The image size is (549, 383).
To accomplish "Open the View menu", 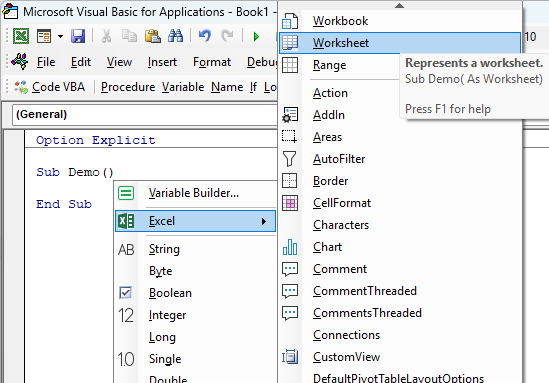I will [119, 62].
